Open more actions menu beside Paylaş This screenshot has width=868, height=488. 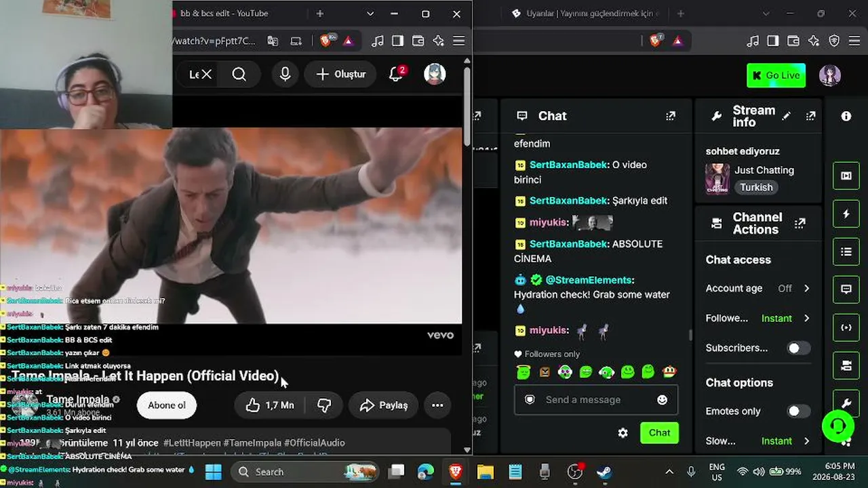[437, 405]
